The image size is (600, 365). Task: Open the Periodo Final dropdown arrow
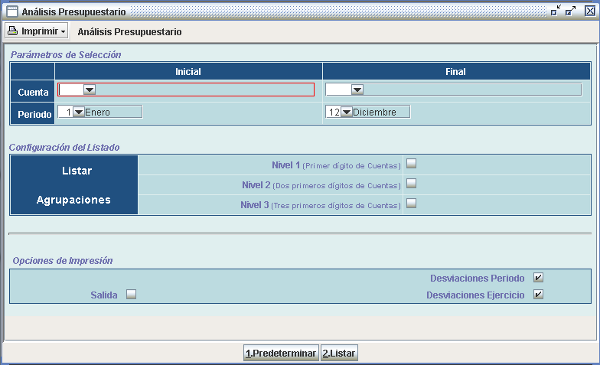[x=347, y=112]
